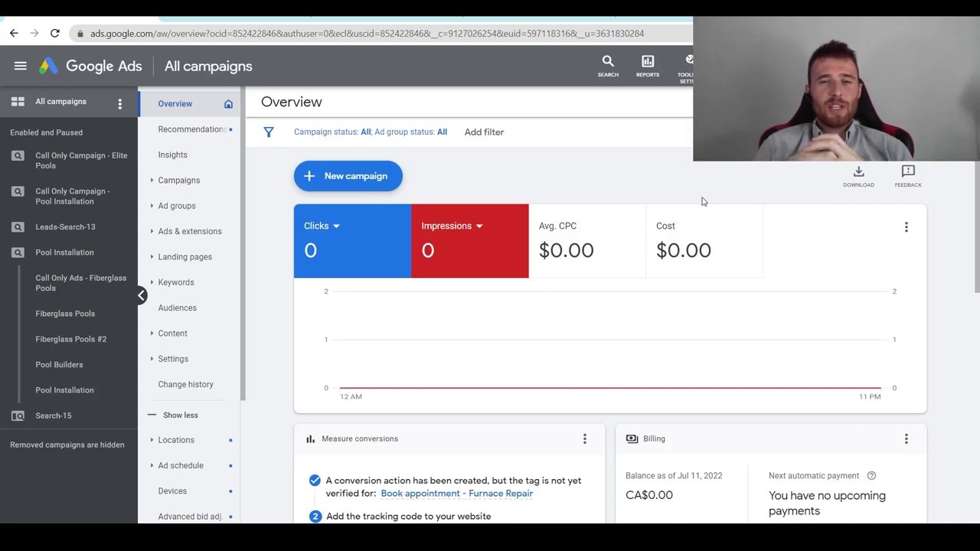
Task: Open the Search magnifier tool
Action: click(608, 66)
